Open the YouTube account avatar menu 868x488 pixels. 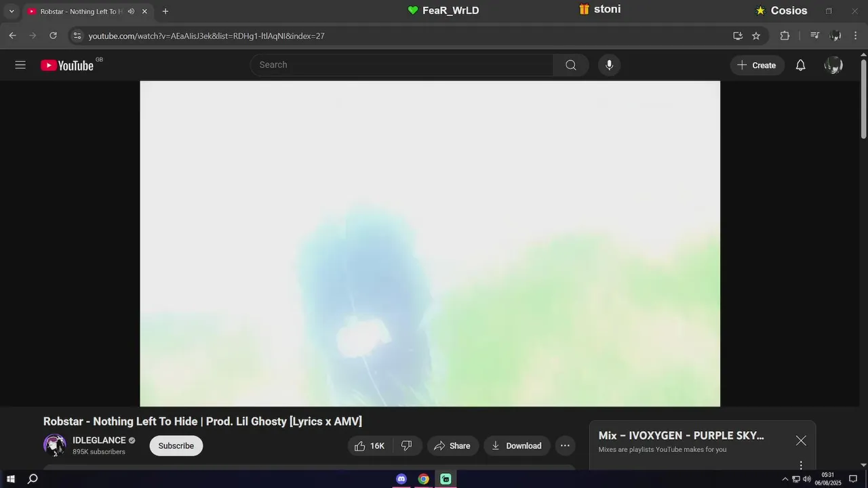pyautogui.click(x=833, y=65)
